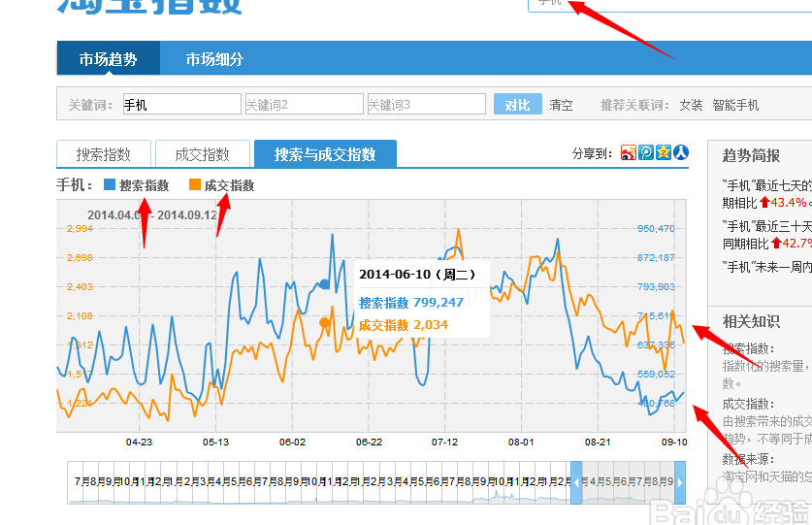Share via the blue P icon
Viewport: 812px width, 525px height.
click(646, 153)
